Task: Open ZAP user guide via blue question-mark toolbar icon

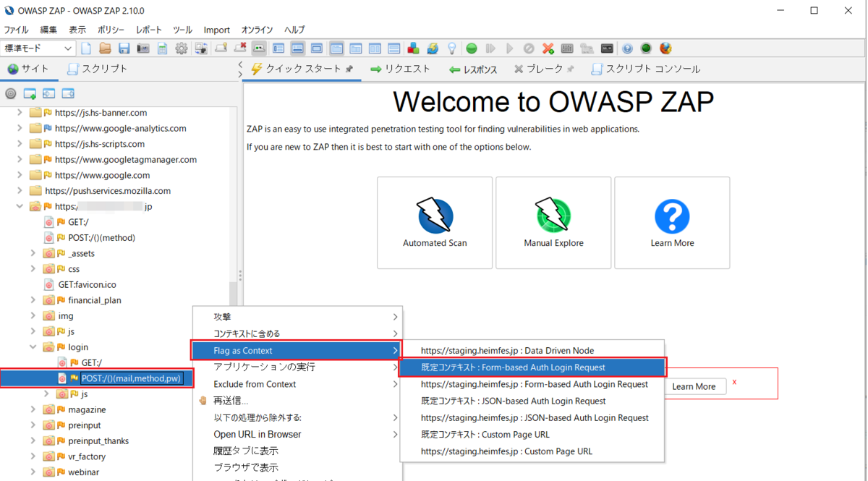Action: pos(627,48)
